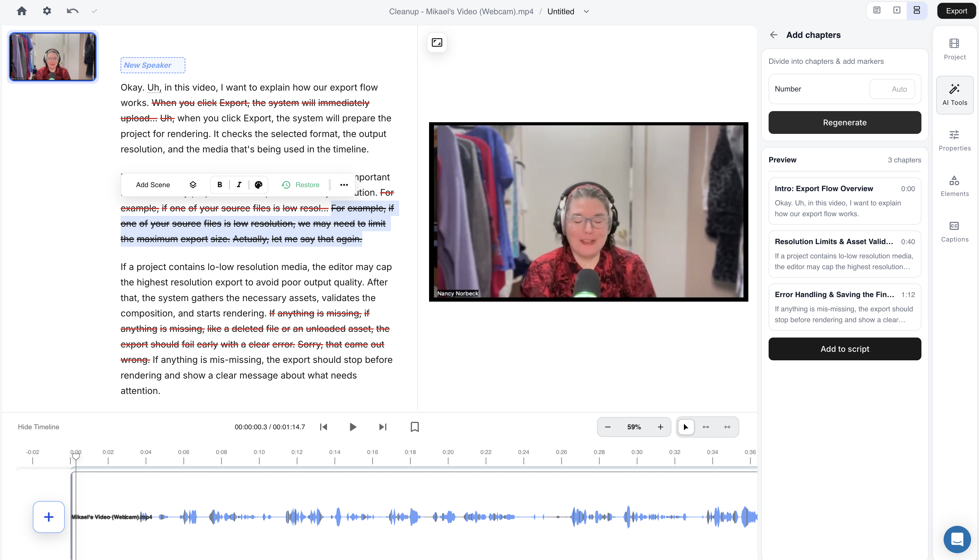Open the more options ellipsis menu

point(344,185)
